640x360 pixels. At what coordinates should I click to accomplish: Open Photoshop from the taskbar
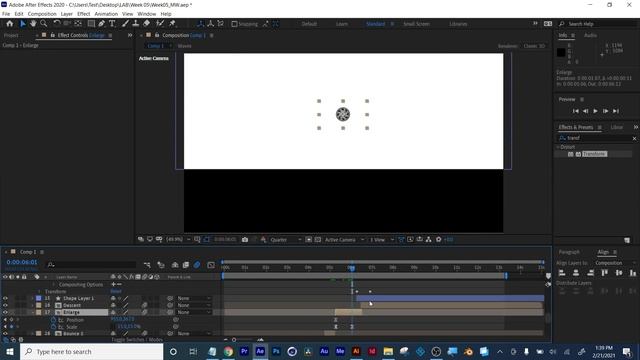pyautogui.click(x=276, y=351)
